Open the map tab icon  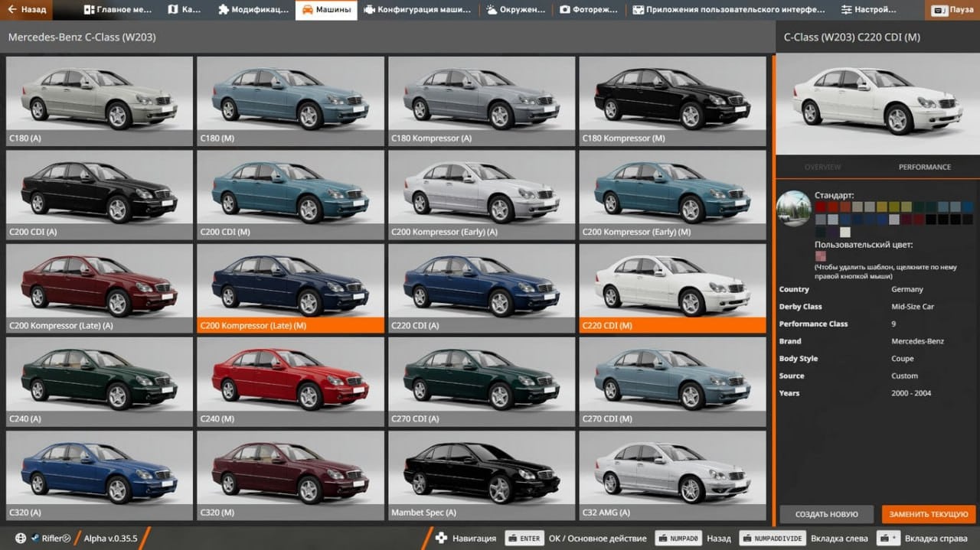point(173,10)
